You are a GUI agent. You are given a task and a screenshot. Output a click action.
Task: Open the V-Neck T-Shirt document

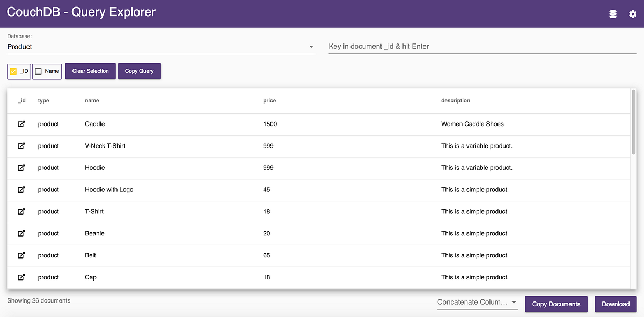tap(21, 146)
